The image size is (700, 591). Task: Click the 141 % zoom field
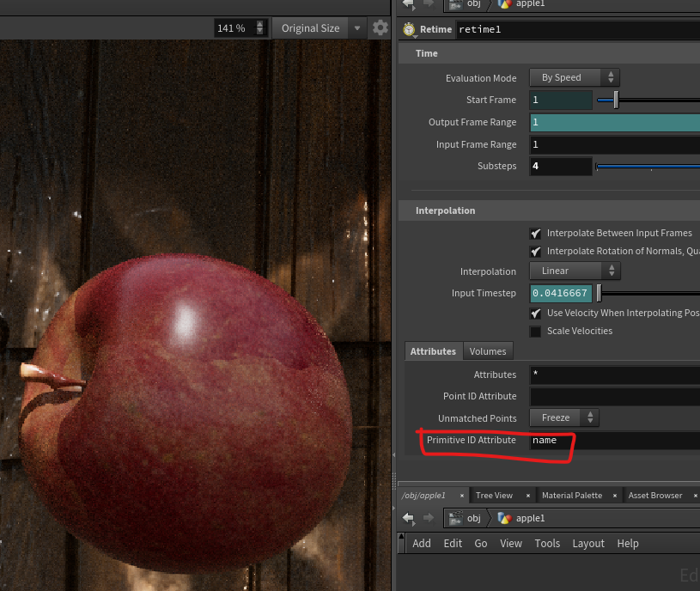(x=234, y=28)
